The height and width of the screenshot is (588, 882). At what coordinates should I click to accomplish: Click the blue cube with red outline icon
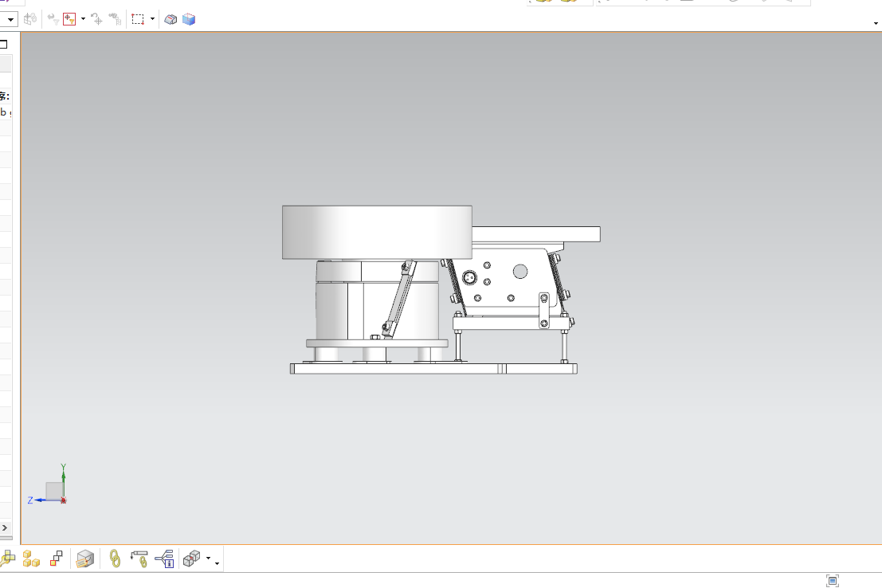click(189, 20)
